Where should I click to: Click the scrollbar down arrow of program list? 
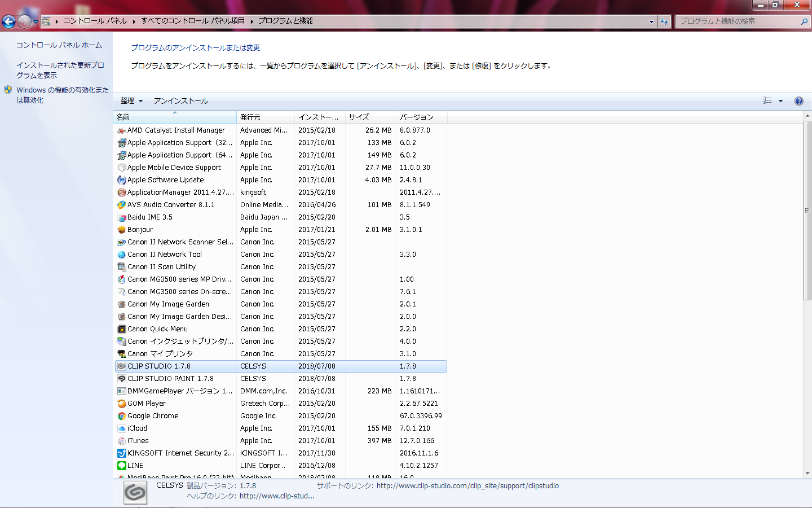click(807, 474)
